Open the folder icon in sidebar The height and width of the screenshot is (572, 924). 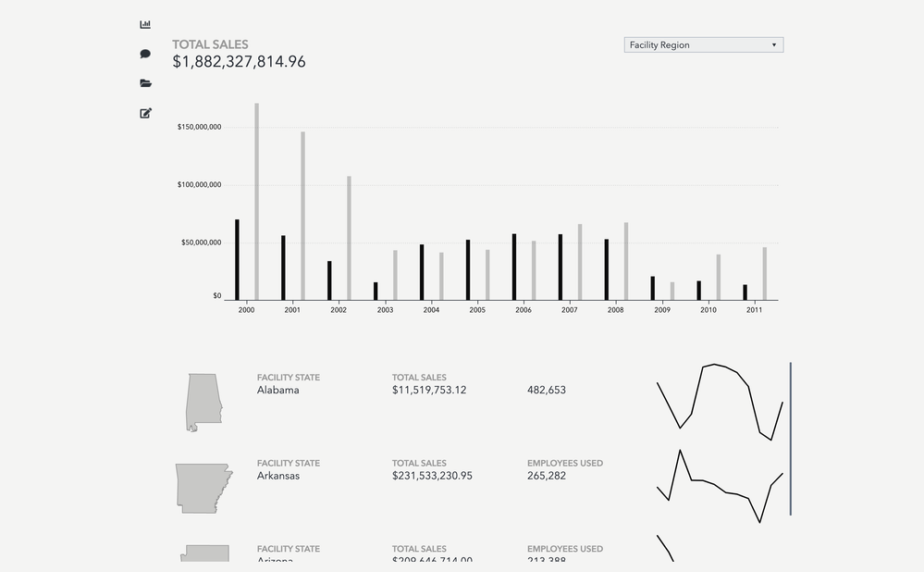(145, 83)
